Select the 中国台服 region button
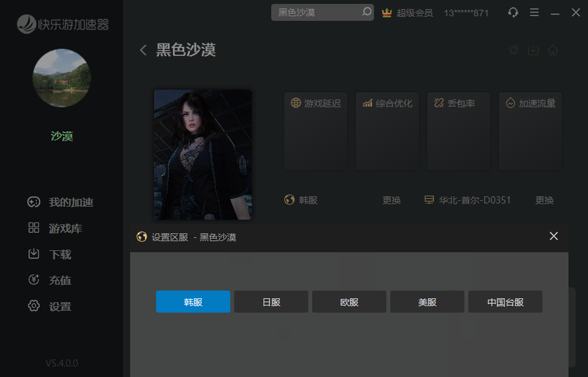 [505, 302]
